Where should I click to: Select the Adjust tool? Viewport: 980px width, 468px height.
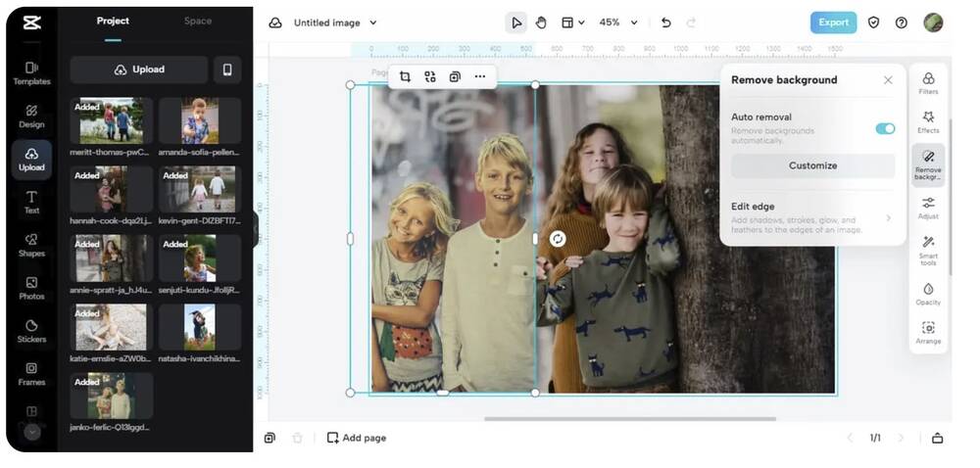[927, 207]
